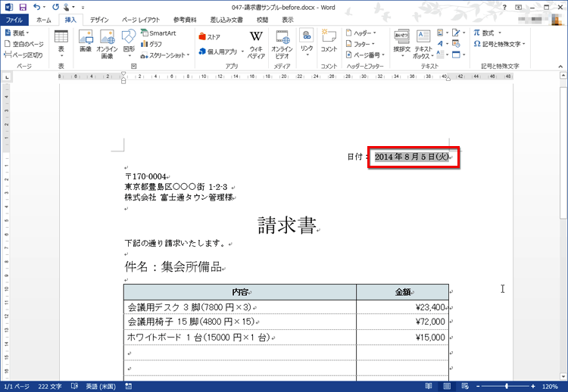Viewport: 568px width, 392px height.
Task: Zoom out with the minus button
Action: click(x=478, y=386)
